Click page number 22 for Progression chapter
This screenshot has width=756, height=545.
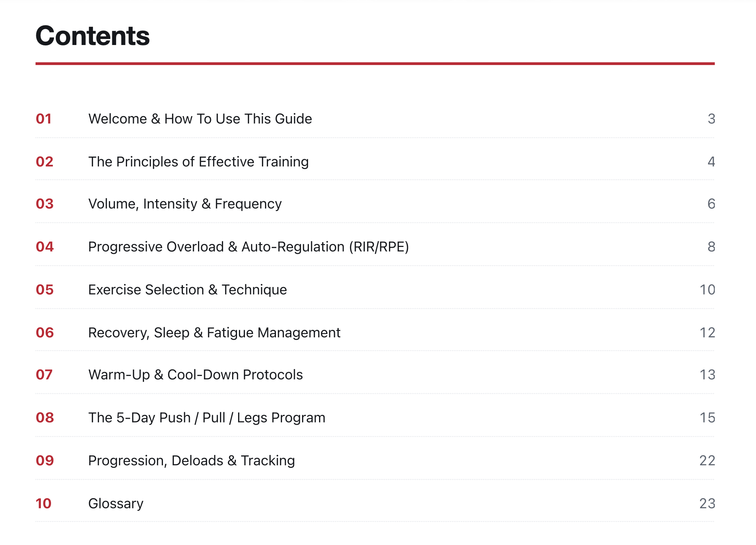[x=707, y=461]
